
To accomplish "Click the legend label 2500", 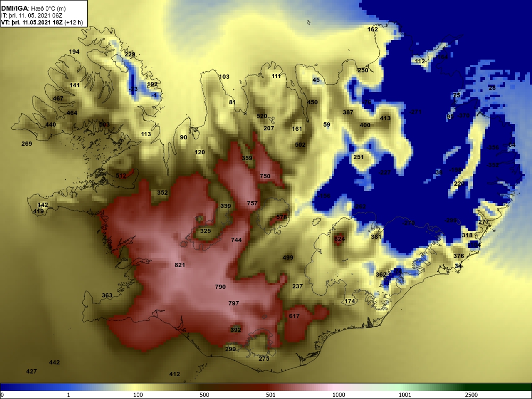I will point(471,395).
